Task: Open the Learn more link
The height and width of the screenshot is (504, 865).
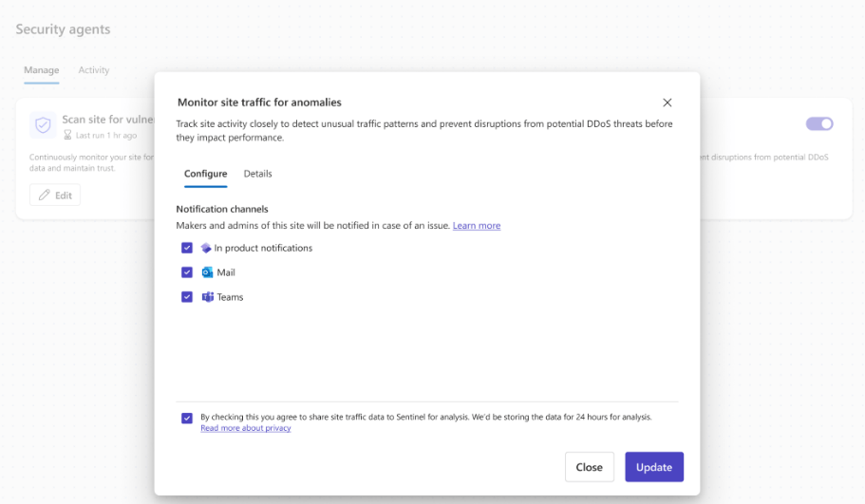Action: (x=476, y=226)
